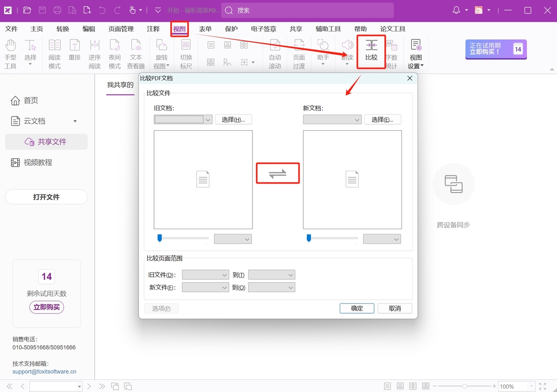The height and width of the screenshot is (392, 557).
Task: Click the 确定 button to confirm comparison
Action: (356, 308)
